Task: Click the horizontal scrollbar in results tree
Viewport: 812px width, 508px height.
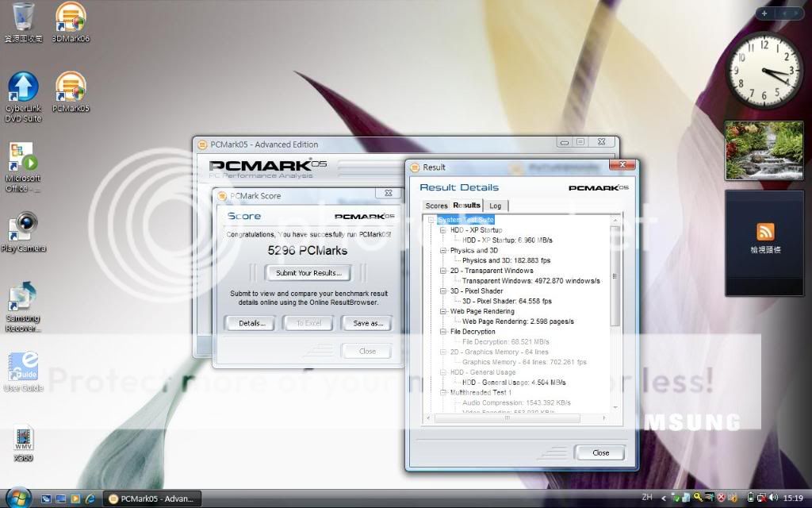Action: (x=507, y=418)
